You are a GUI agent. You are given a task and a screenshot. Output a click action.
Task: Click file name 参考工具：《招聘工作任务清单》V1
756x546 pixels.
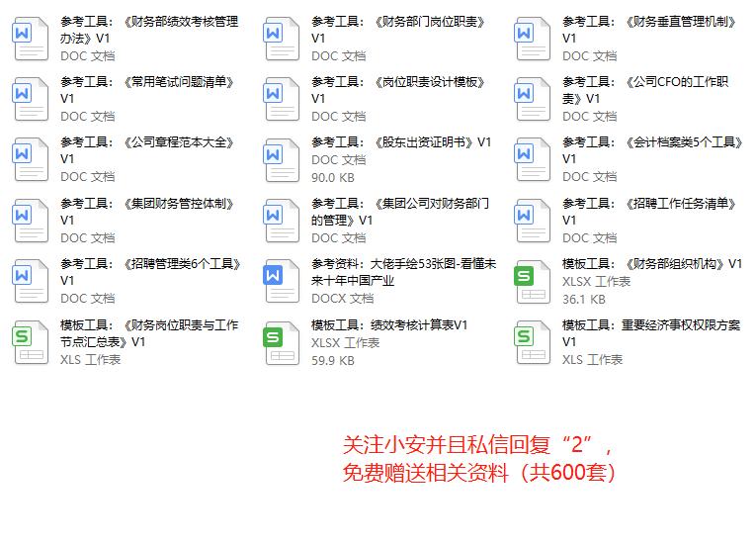coord(650,212)
